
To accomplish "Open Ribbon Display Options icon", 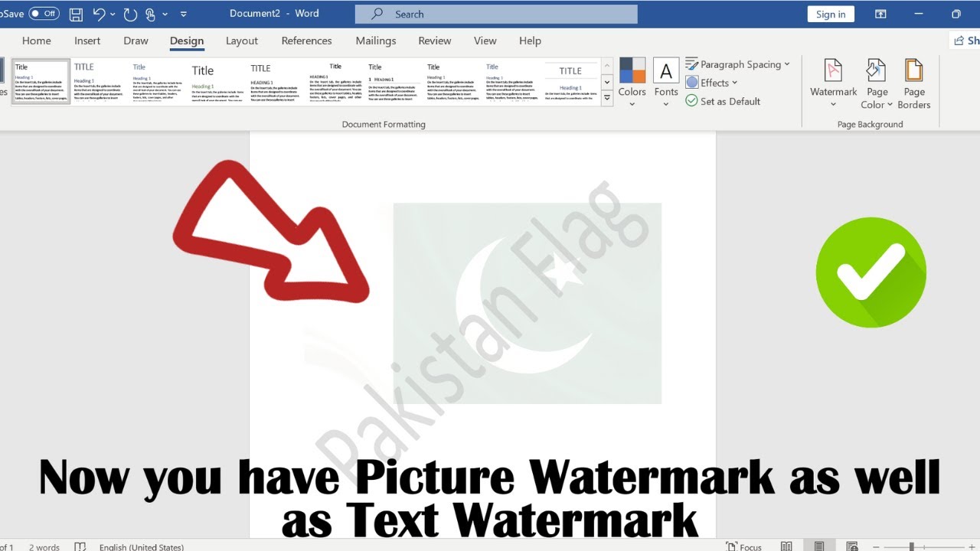I will 881,14.
